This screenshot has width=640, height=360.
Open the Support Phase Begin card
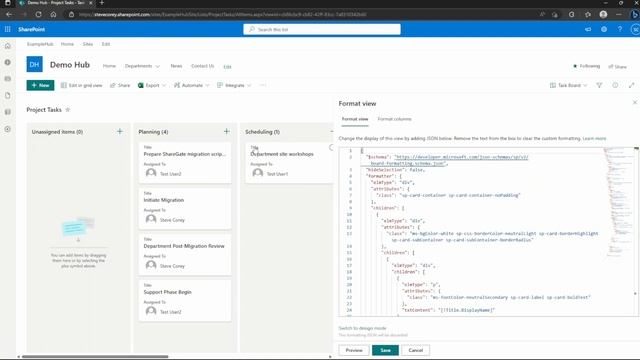point(185,300)
